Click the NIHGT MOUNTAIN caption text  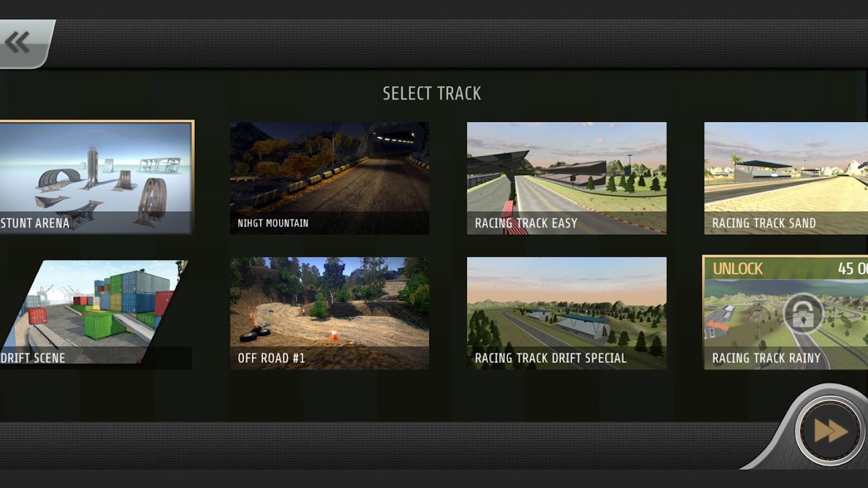(273, 223)
